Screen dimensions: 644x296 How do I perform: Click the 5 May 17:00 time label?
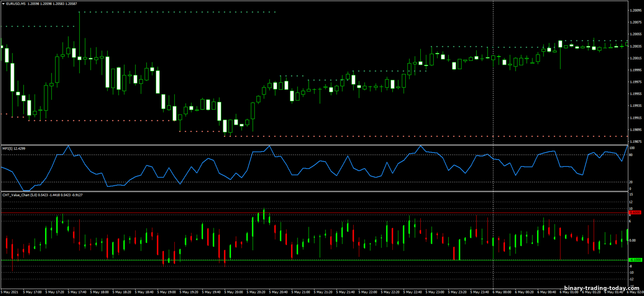[33, 292]
